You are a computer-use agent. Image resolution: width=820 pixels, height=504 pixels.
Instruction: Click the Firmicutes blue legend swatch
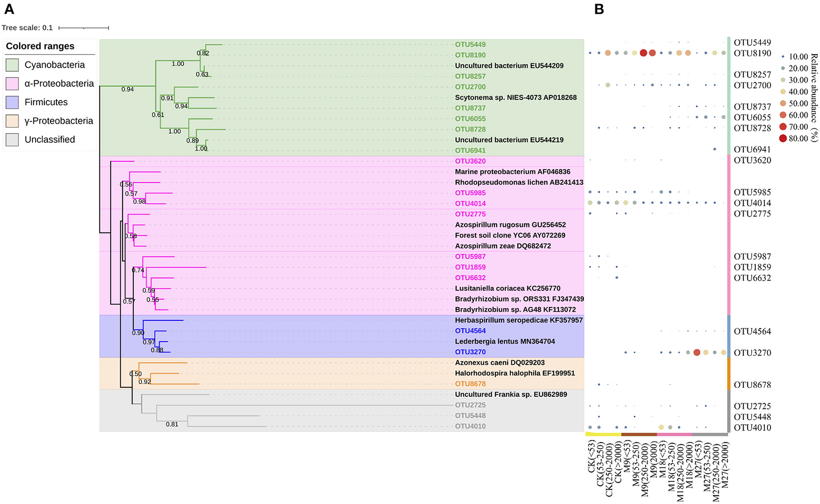tap(12, 102)
